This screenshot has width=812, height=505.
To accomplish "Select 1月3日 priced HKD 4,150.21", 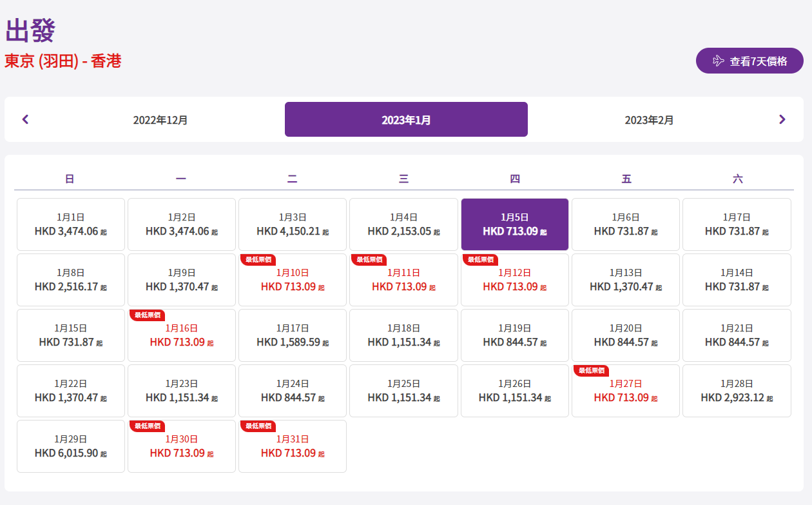I will [x=293, y=224].
